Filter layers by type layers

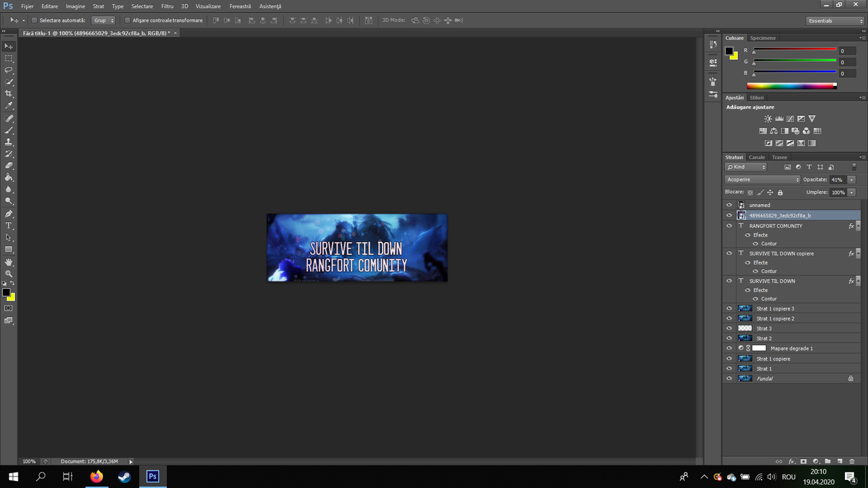click(x=809, y=167)
